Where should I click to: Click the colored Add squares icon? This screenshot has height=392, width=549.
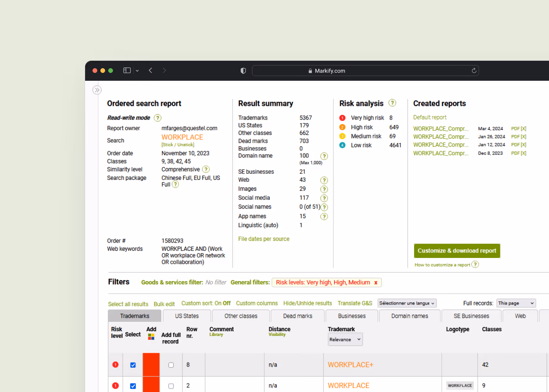[151, 337]
